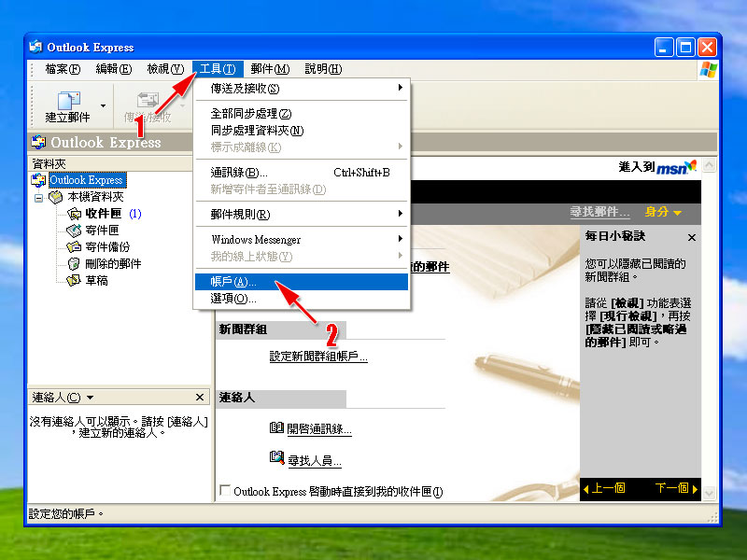
Task: Close the 連絡人 contacts pane
Action: (x=200, y=398)
